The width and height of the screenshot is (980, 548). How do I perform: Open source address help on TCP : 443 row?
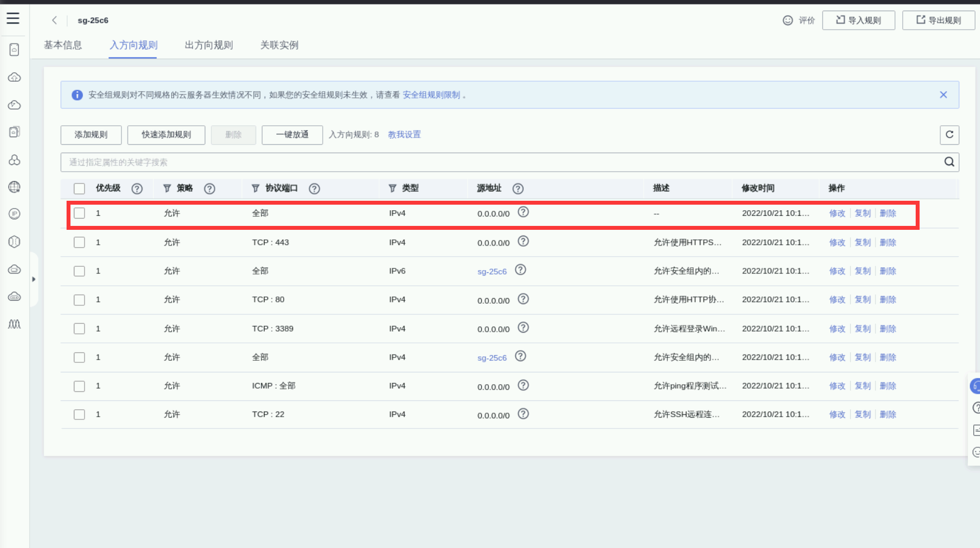pos(523,242)
